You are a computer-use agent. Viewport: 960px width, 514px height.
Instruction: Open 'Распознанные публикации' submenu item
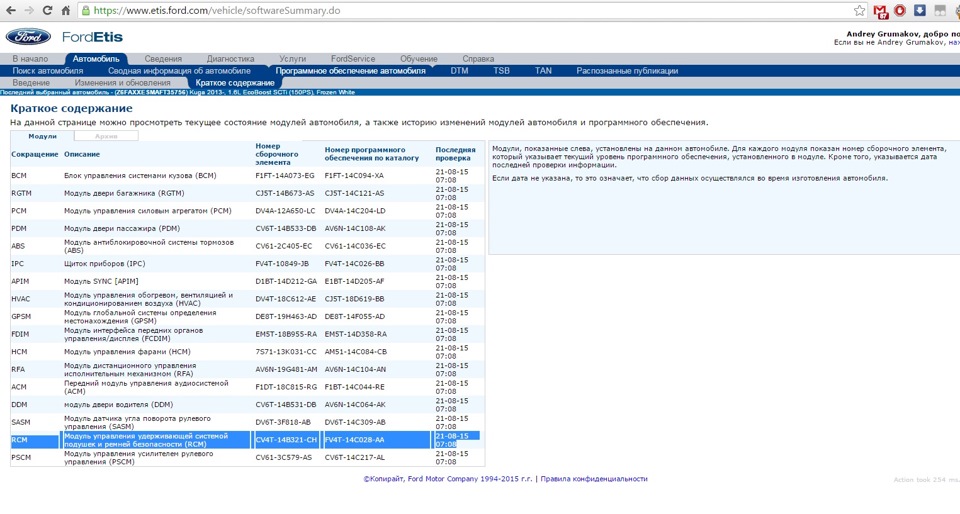627,71
